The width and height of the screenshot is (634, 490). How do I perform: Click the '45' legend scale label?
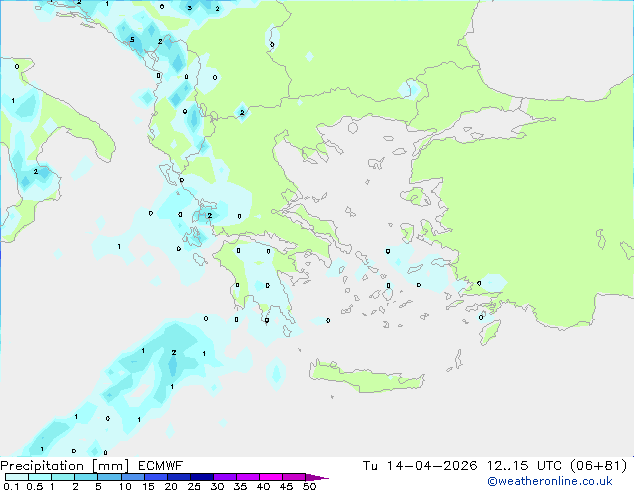tap(286, 486)
